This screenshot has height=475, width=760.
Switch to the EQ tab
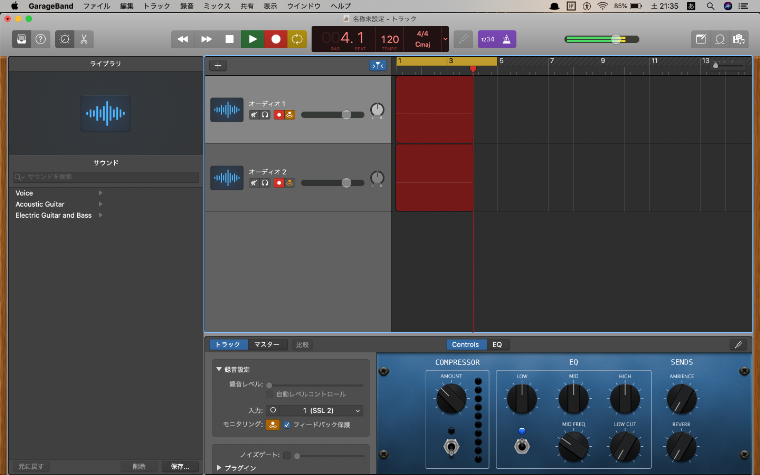tap(497, 344)
